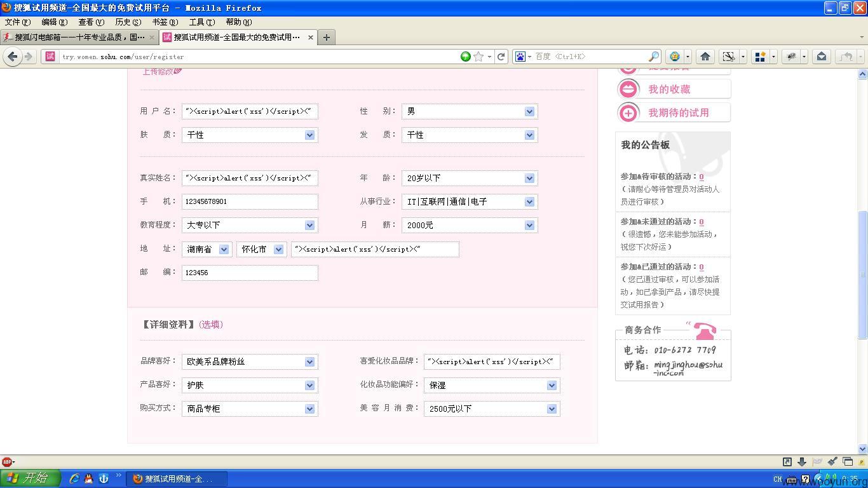Open the 帮助 menu
The height and width of the screenshot is (488, 868).
238,22
